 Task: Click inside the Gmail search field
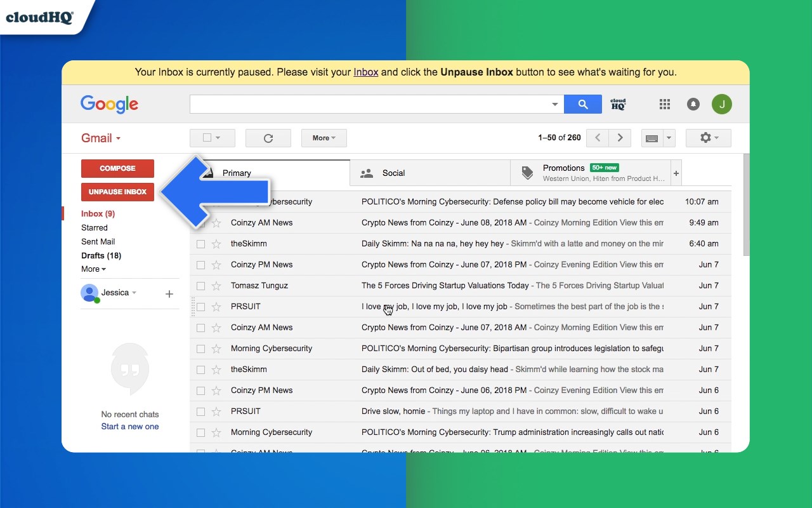click(x=369, y=104)
